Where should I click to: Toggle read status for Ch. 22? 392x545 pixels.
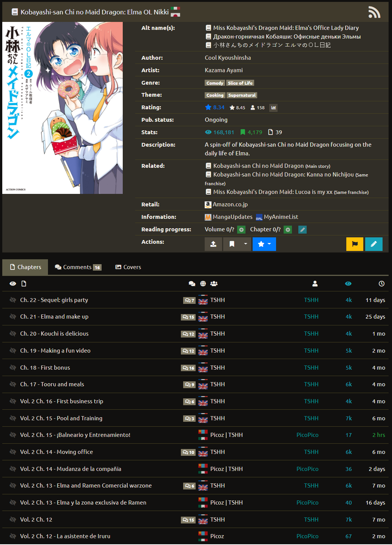tap(13, 300)
